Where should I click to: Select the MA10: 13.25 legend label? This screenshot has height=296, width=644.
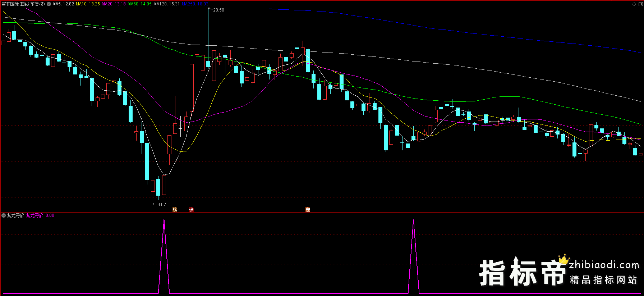[88, 4]
